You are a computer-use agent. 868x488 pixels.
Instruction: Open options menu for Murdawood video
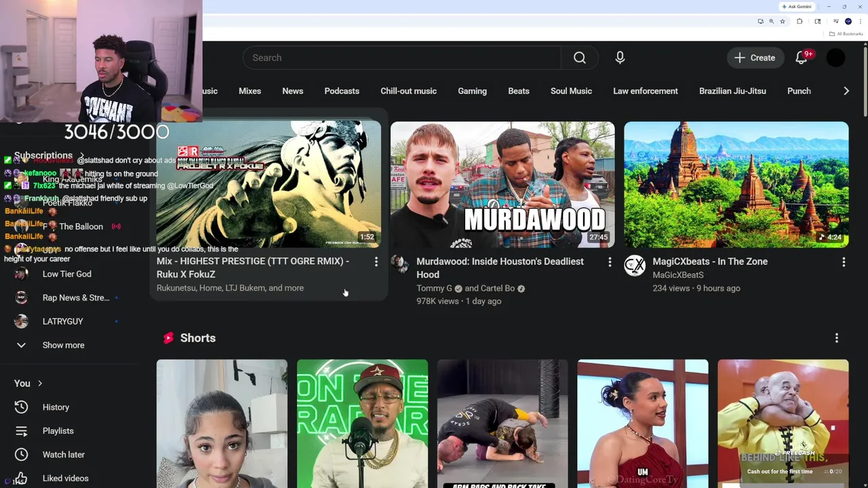[x=610, y=262]
